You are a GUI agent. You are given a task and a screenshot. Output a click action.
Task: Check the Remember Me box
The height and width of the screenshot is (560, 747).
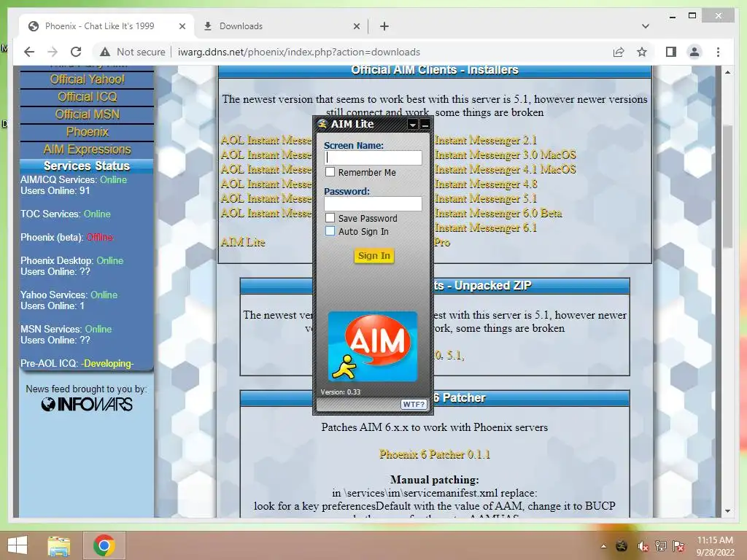tap(330, 172)
